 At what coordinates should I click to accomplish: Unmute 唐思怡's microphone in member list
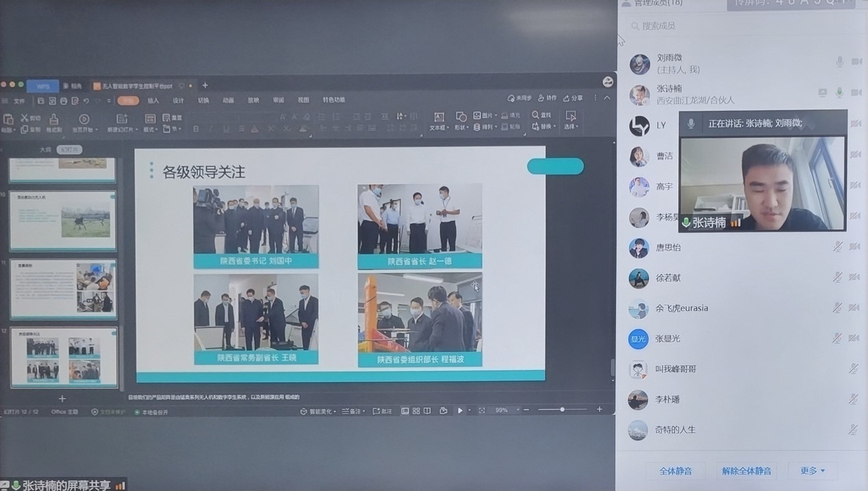coord(837,247)
